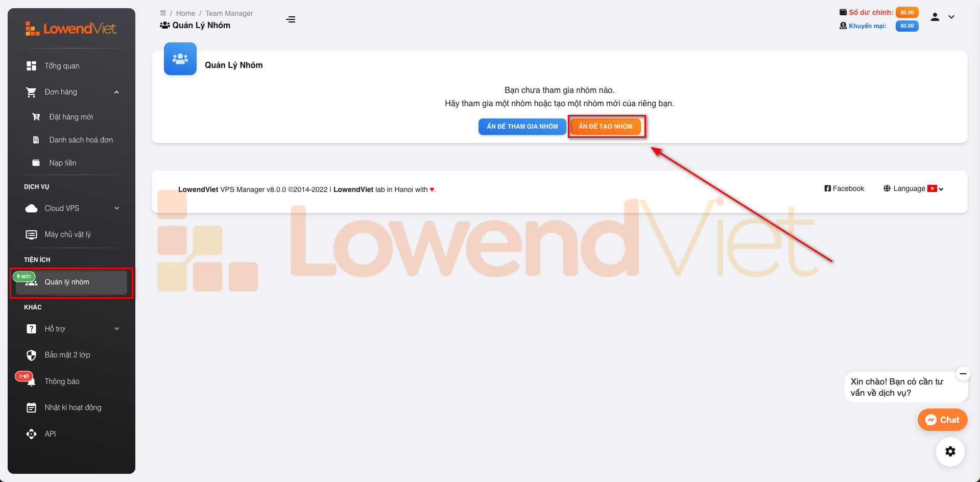This screenshot has height=482, width=980.
Task: Open the Messenger Chat button
Action: (x=942, y=420)
